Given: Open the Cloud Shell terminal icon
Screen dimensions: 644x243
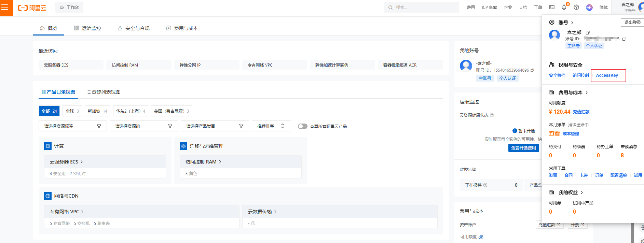Looking at the screenshot, I should pos(552,7).
